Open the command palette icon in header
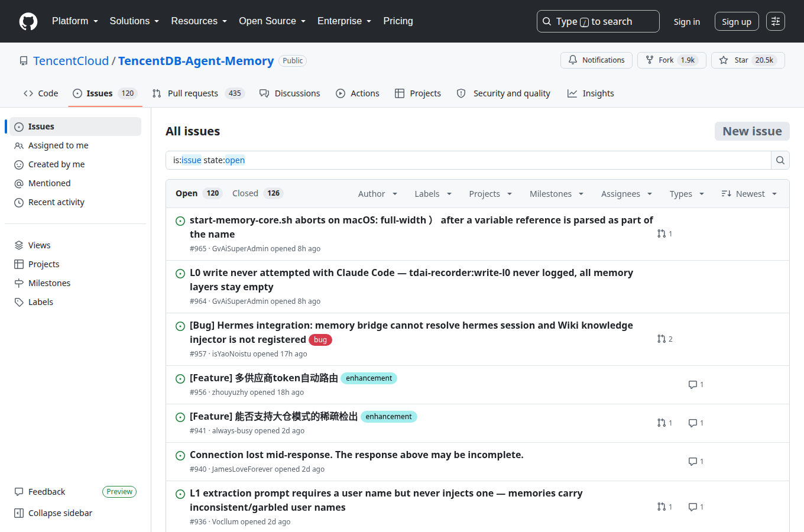The image size is (804, 532). 776,21
